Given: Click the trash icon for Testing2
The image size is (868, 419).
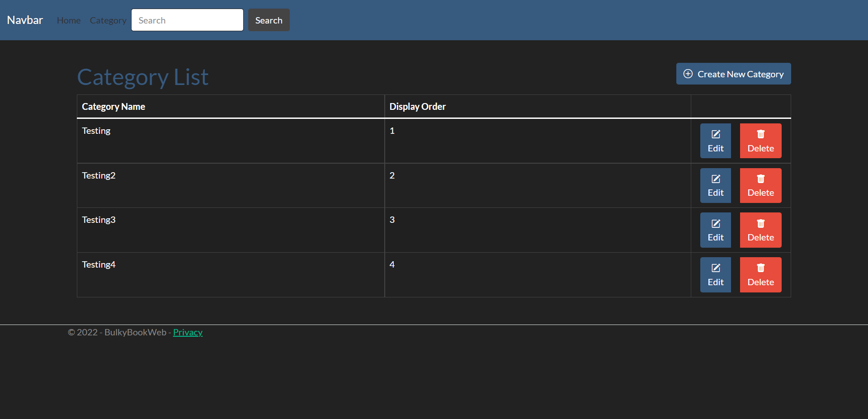Looking at the screenshot, I should coord(760,179).
